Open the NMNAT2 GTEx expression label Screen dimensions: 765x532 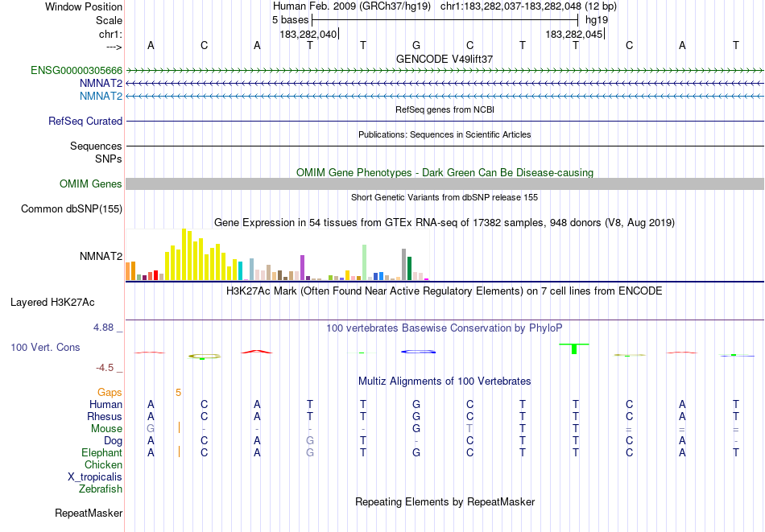click(101, 256)
